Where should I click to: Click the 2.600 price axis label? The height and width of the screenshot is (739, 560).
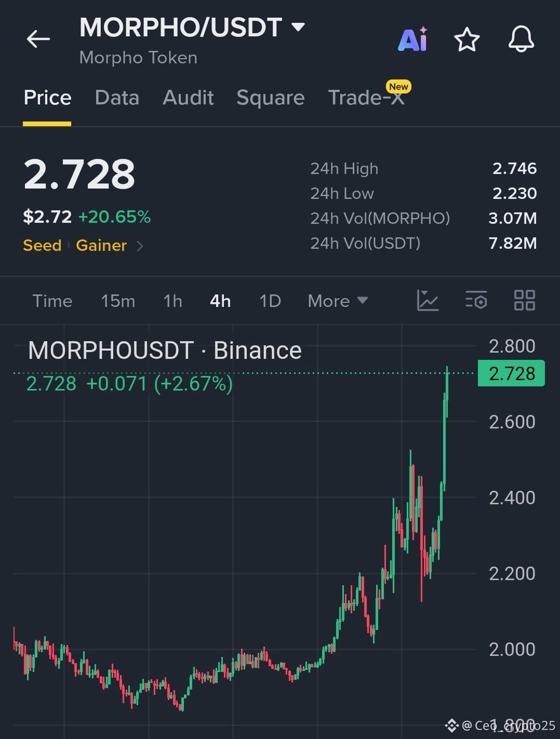click(512, 422)
